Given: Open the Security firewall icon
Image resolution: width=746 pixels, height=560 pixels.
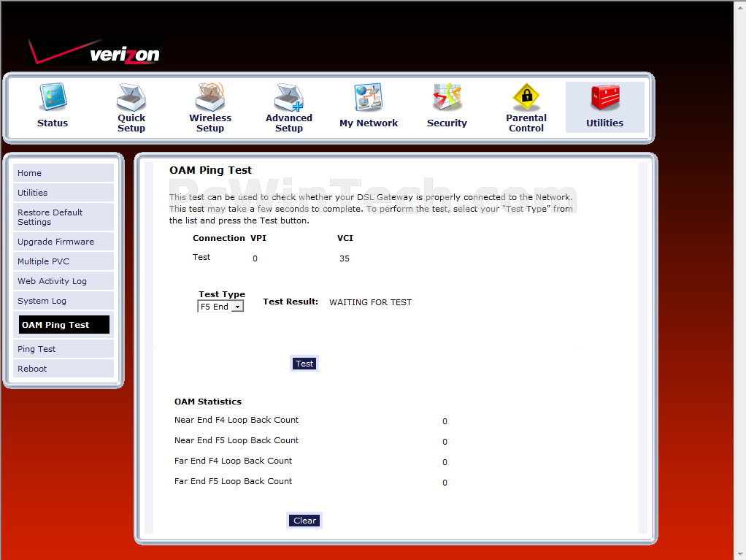Looking at the screenshot, I should click(x=447, y=97).
